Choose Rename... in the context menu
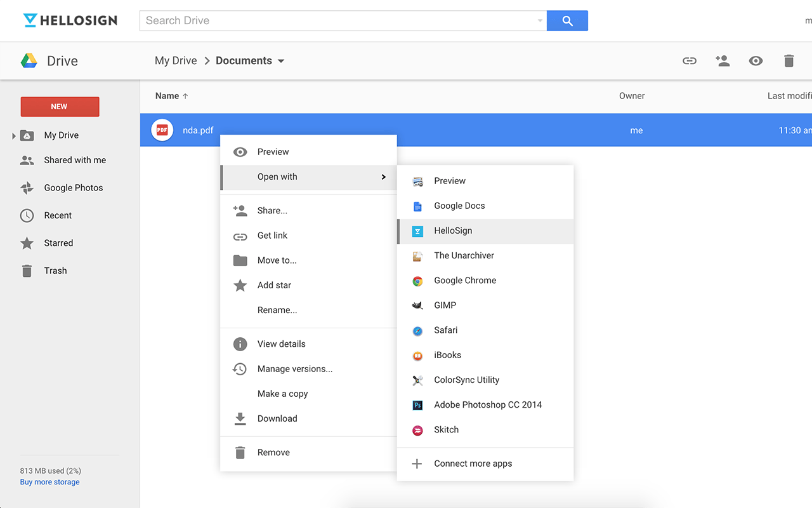The width and height of the screenshot is (812, 508). [x=308, y=310]
